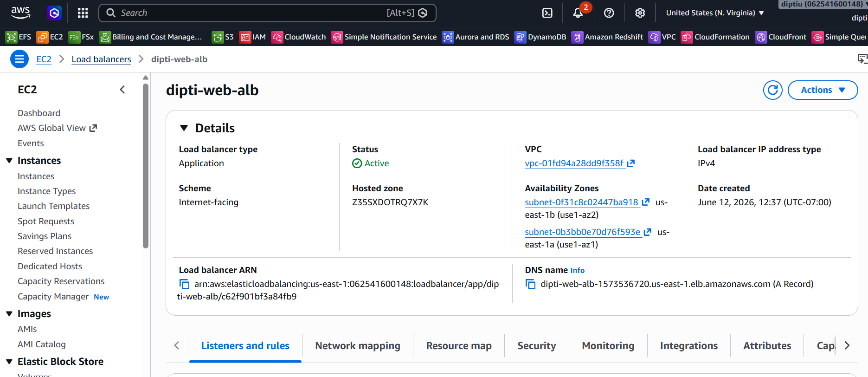868x377 pixels.
Task: Open AWS Global View in sidebar
Action: [57, 128]
